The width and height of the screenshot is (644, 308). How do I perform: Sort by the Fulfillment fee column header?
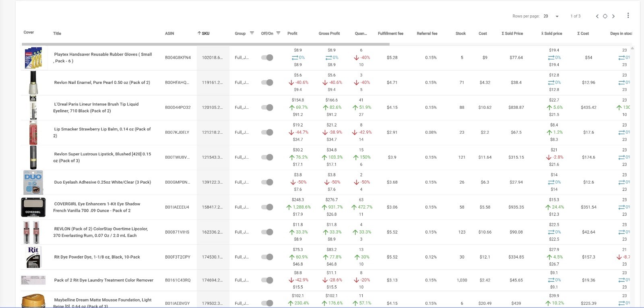click(x=390, y=33)
